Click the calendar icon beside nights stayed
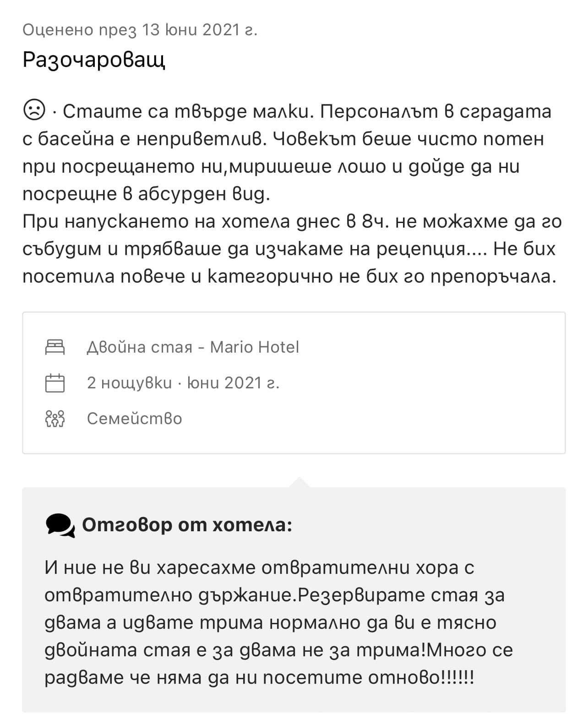This screenshot has width=588, height=714. point(55,383)
